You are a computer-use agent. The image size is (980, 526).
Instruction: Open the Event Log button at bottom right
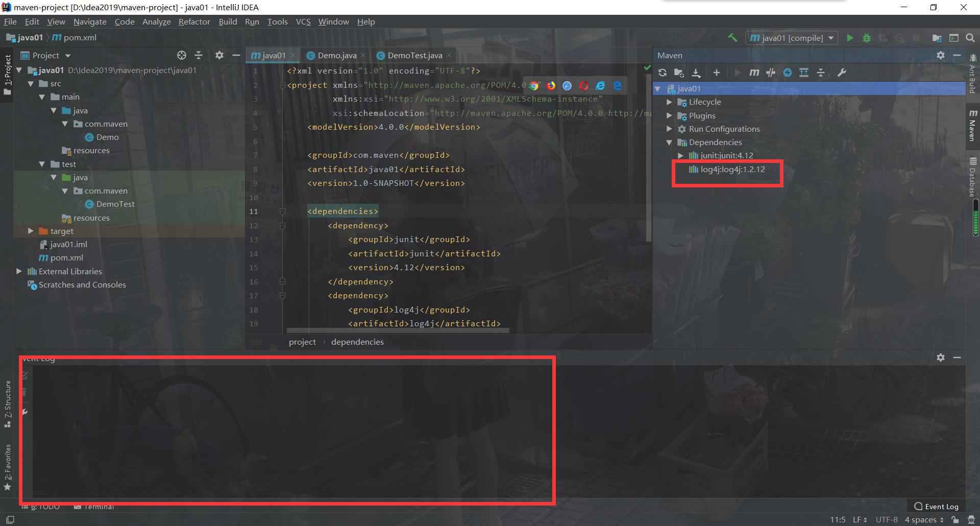tap(936, 507)
